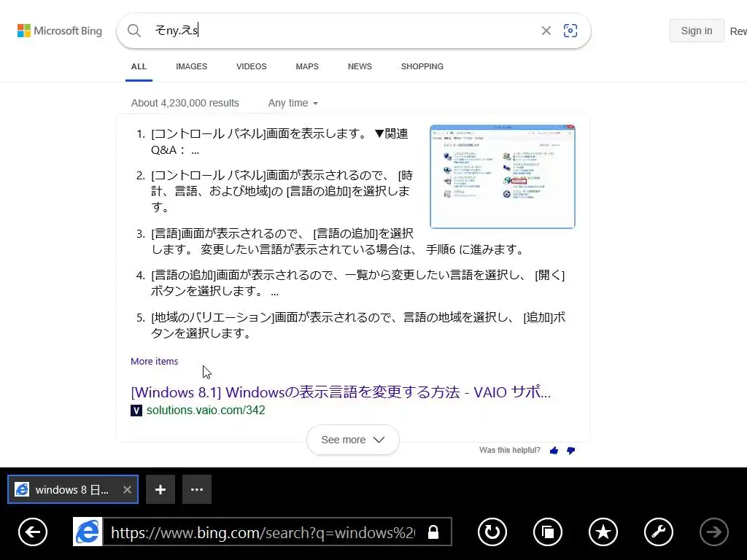Open favorites star button
Screen dimensions: 747x560
point(603,532)
